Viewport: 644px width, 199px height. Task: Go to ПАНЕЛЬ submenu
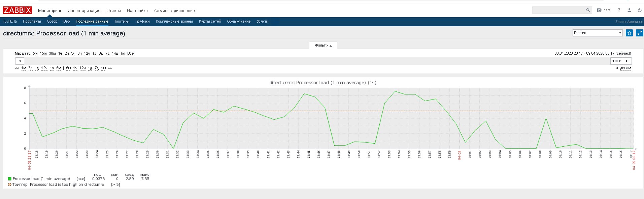[x=10, y=21]
